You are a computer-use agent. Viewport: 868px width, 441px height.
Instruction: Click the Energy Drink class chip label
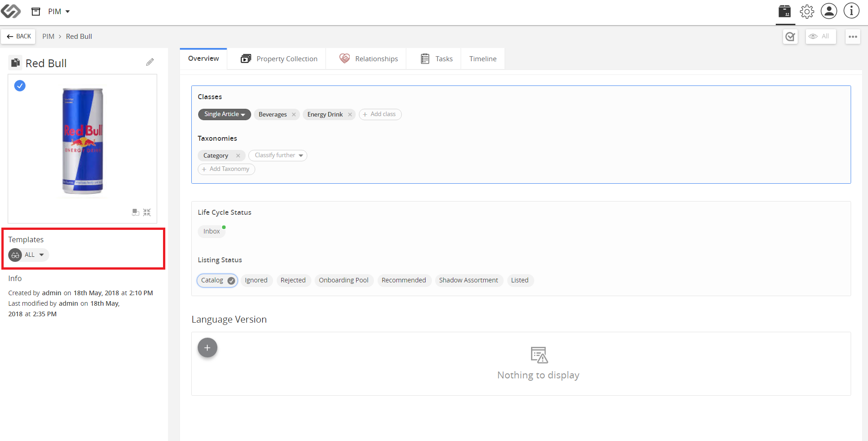[325, 115]
